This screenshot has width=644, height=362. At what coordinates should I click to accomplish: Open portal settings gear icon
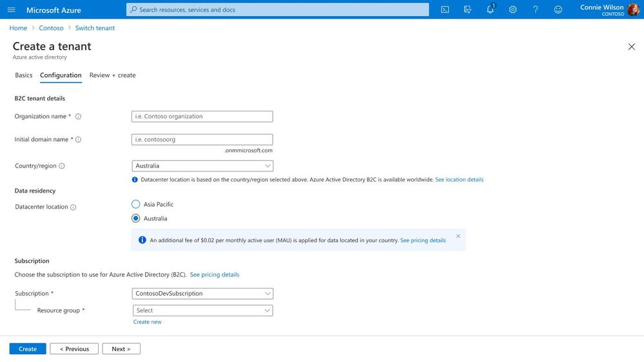(x=512, y=10)
